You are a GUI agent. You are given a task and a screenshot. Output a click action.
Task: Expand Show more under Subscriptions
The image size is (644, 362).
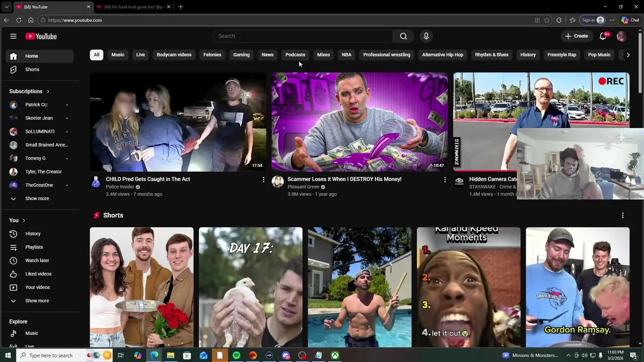(x=40, y=199)
